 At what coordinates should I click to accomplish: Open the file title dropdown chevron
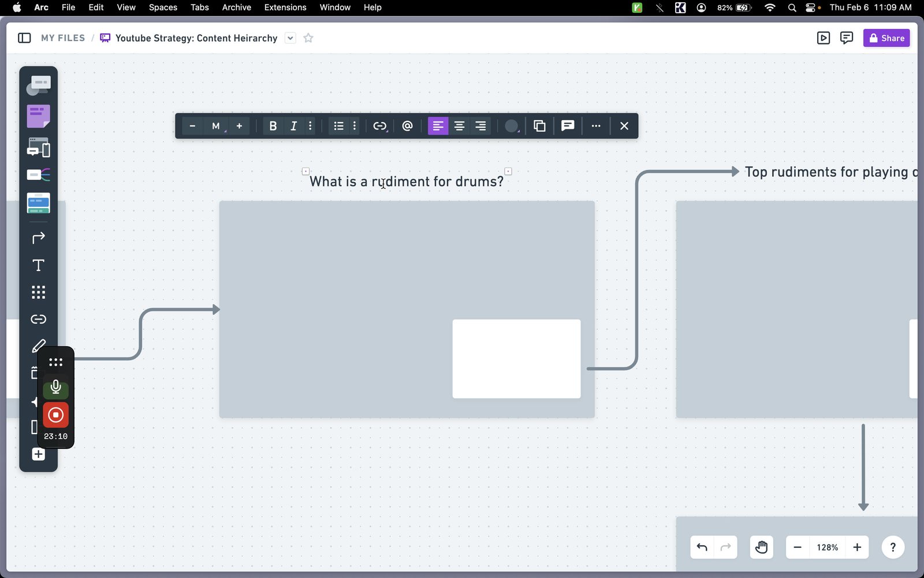pos(290,38)
